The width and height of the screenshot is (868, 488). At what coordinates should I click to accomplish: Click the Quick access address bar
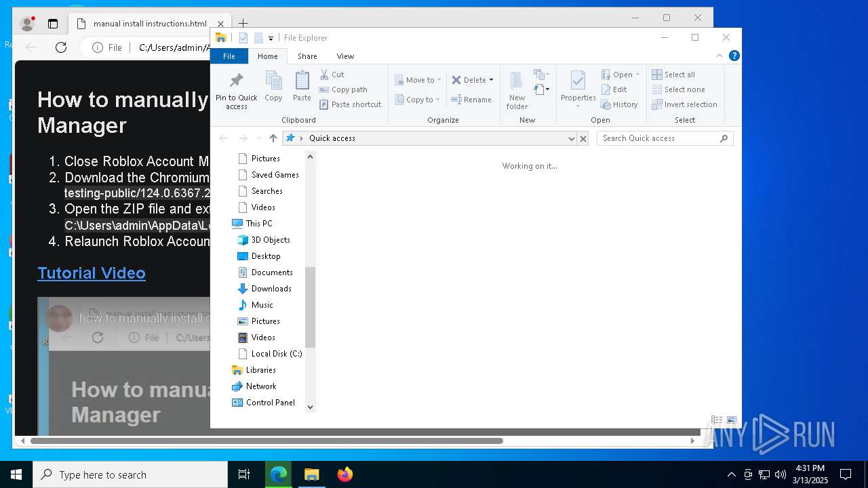point(430,138)
